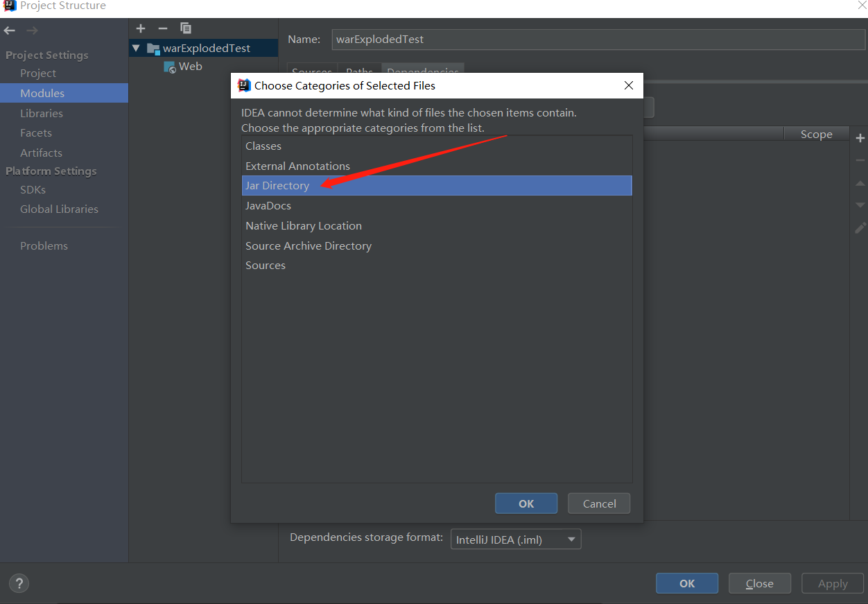Click Close in Project Structure window
868x604 pixels.
pos(760,583)
